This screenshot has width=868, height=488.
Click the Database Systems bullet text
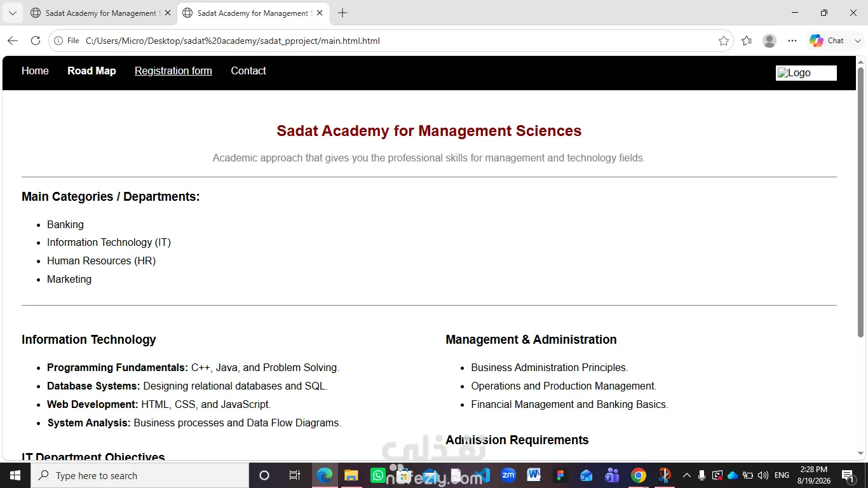click(x=187, y=386)
